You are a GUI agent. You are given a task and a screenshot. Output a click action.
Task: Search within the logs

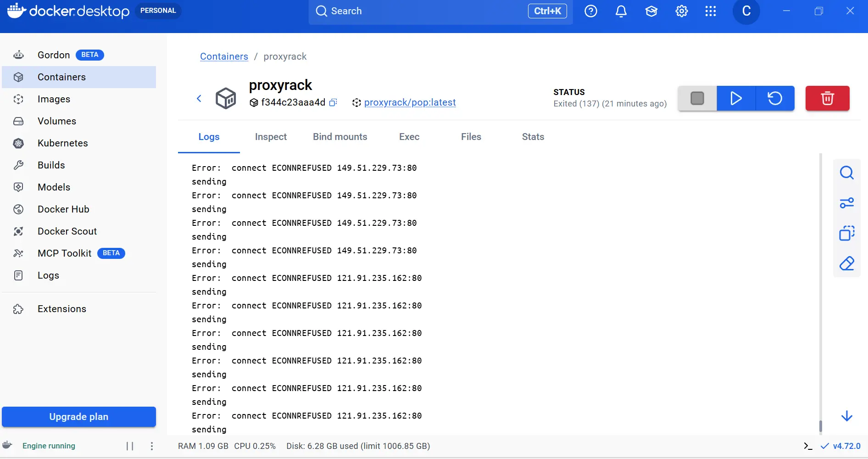pyautogui.click(x=847, y=173)
